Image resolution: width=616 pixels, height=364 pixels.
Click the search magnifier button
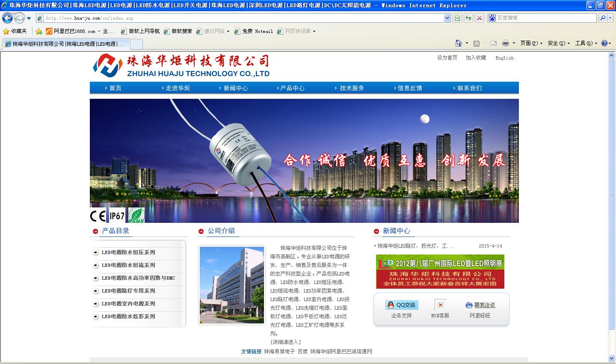click(x=602, y=18)
